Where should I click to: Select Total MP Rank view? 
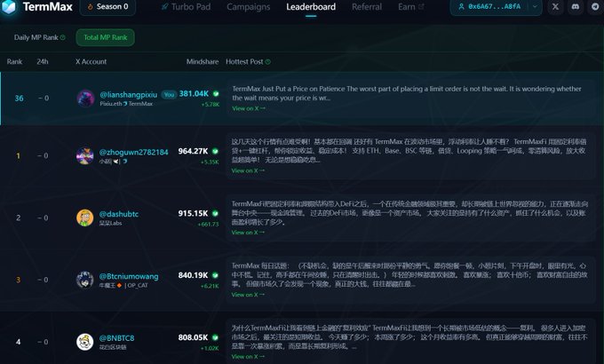105,37
